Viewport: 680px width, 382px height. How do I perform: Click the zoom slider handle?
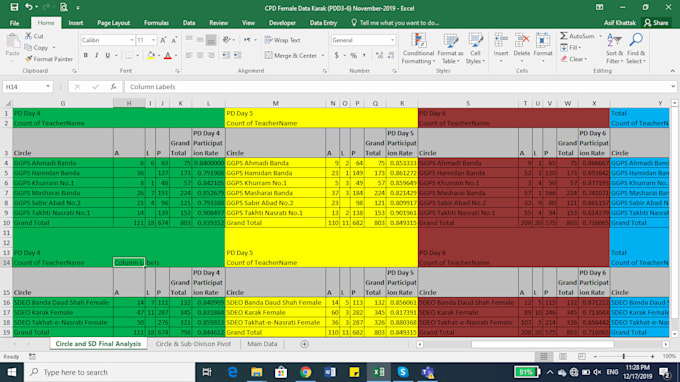pyautogui.click(x=624, y=356)
